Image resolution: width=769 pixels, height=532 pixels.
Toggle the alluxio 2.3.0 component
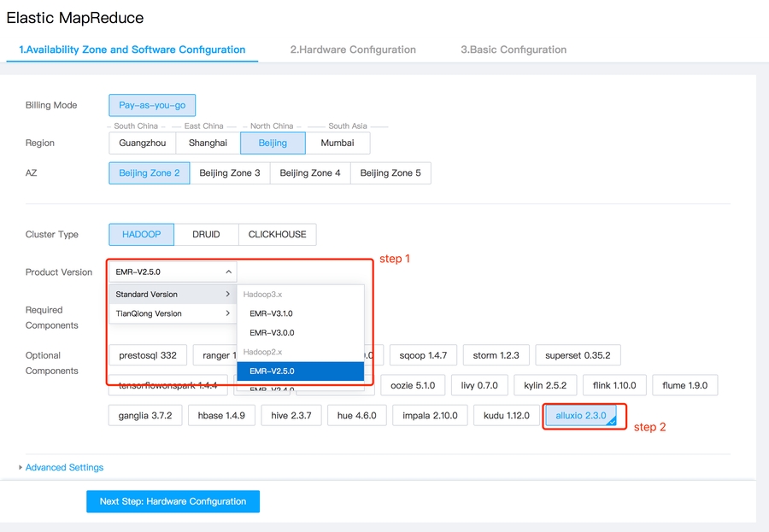pos(581,416)
